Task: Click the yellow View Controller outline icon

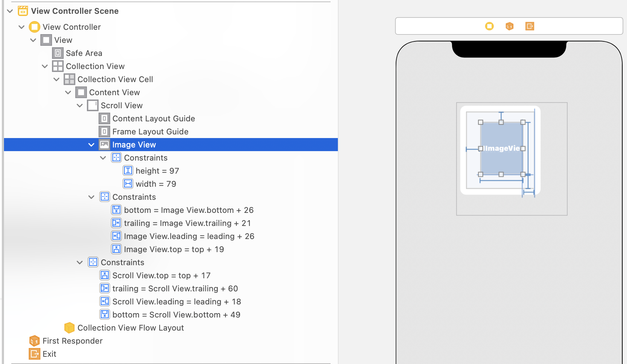Action: [x=35, y=27]
